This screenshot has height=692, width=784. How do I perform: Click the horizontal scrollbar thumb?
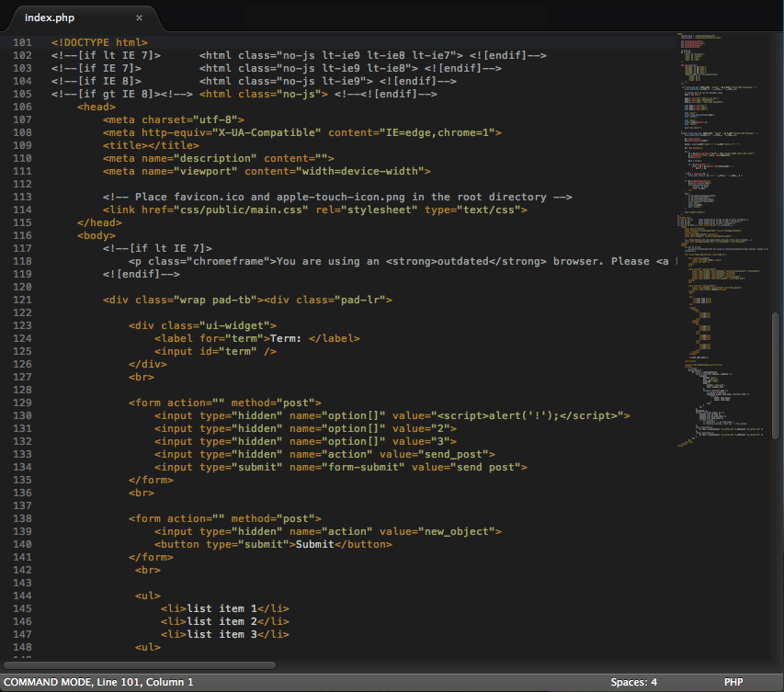[140, 665]
